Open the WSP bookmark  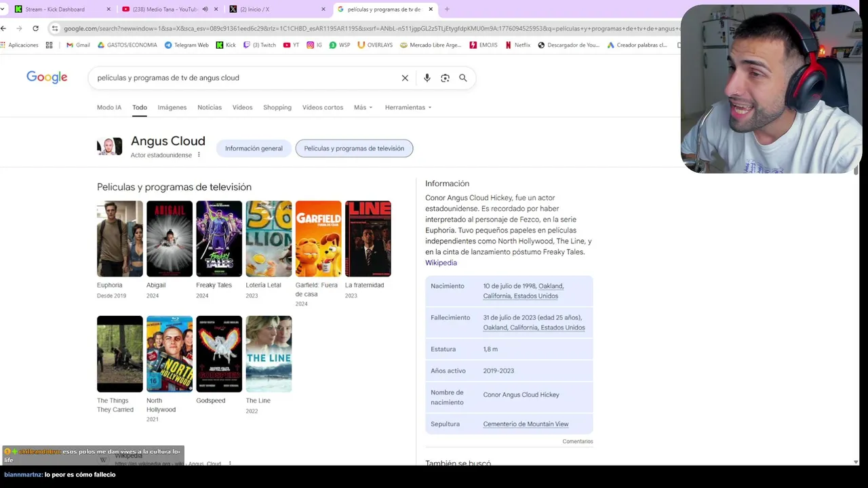340,45
